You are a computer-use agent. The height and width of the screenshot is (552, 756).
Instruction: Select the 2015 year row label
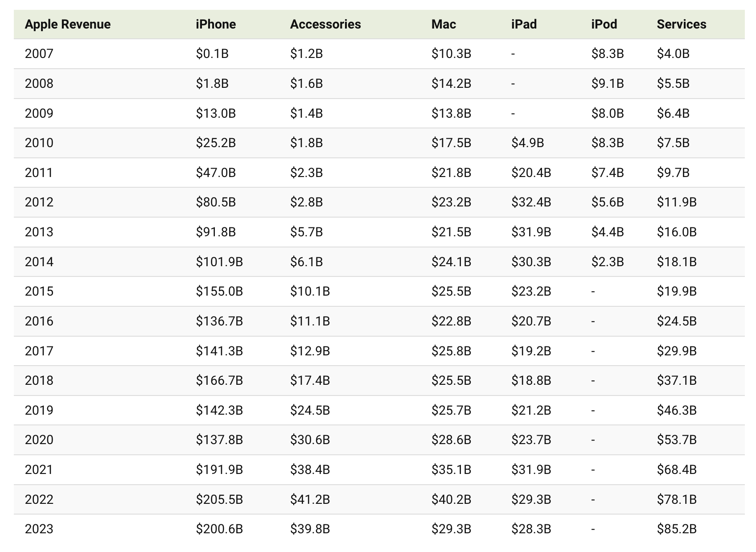point(39,291)
